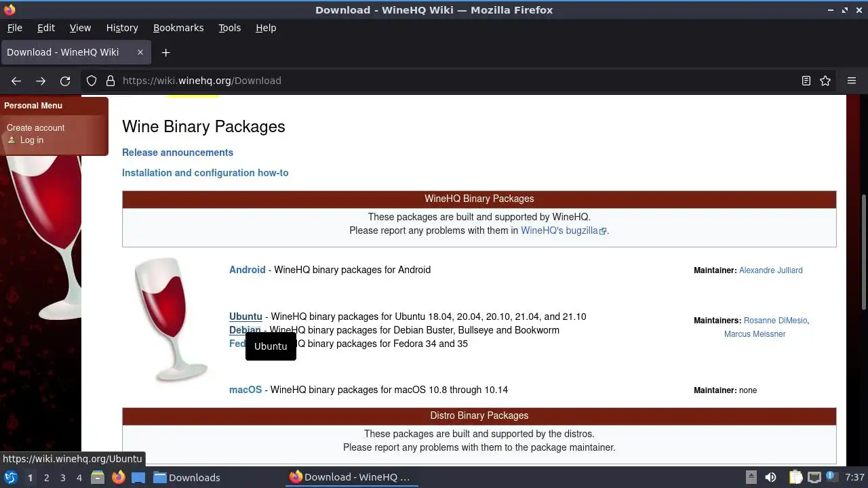868x488 pixels.
Task: Go back using the back arrow
Action: pos(16,81)
